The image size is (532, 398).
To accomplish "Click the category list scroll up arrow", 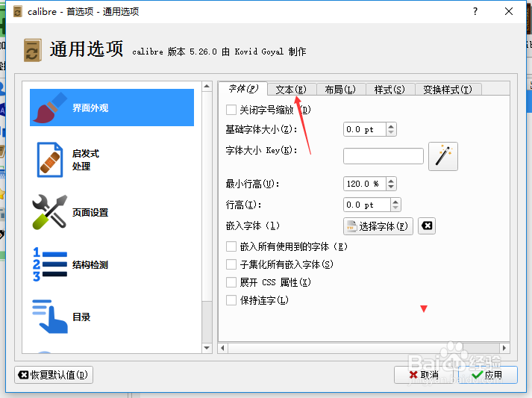I will point(207,87).
